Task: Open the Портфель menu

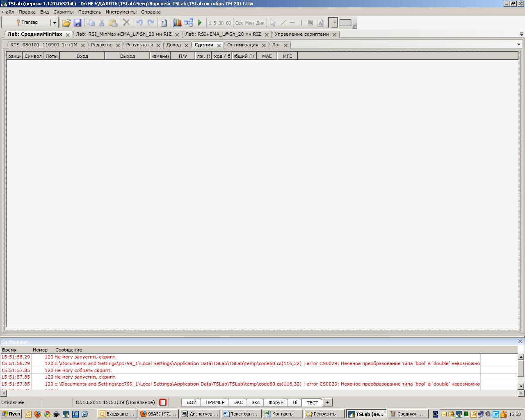Action: 90,12
